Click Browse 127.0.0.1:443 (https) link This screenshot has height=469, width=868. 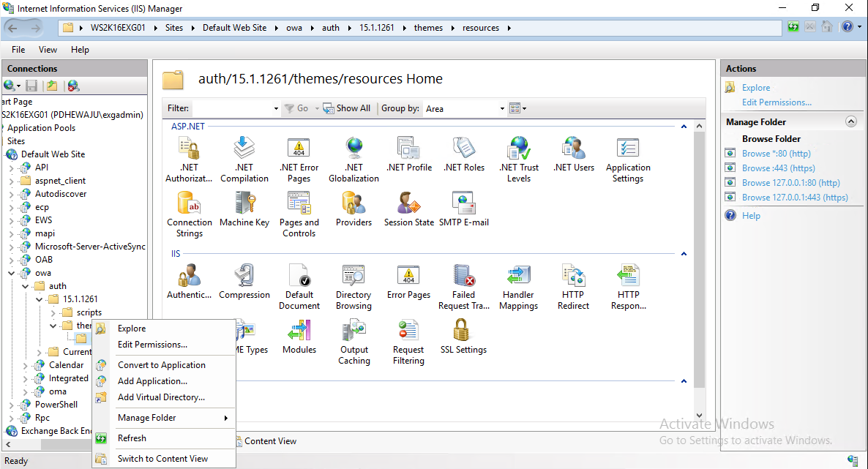(x=795, y=197)
